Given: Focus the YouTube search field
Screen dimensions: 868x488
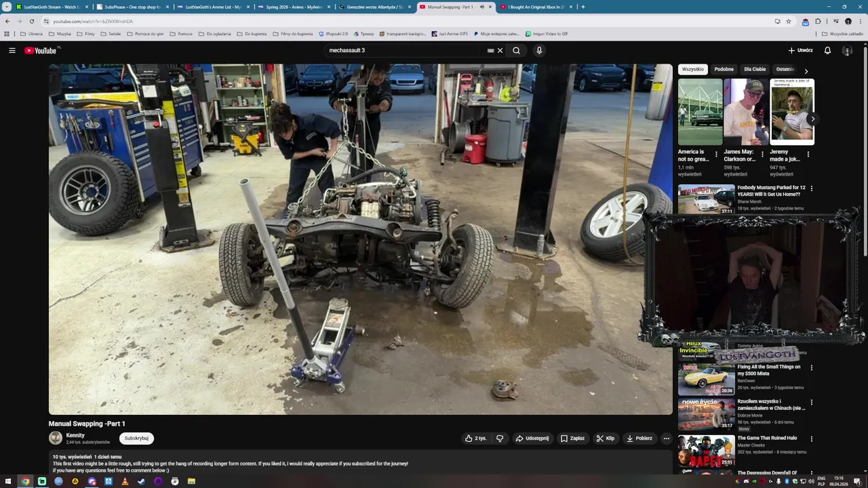Looking at the screenshot, I should coord(406,50).
